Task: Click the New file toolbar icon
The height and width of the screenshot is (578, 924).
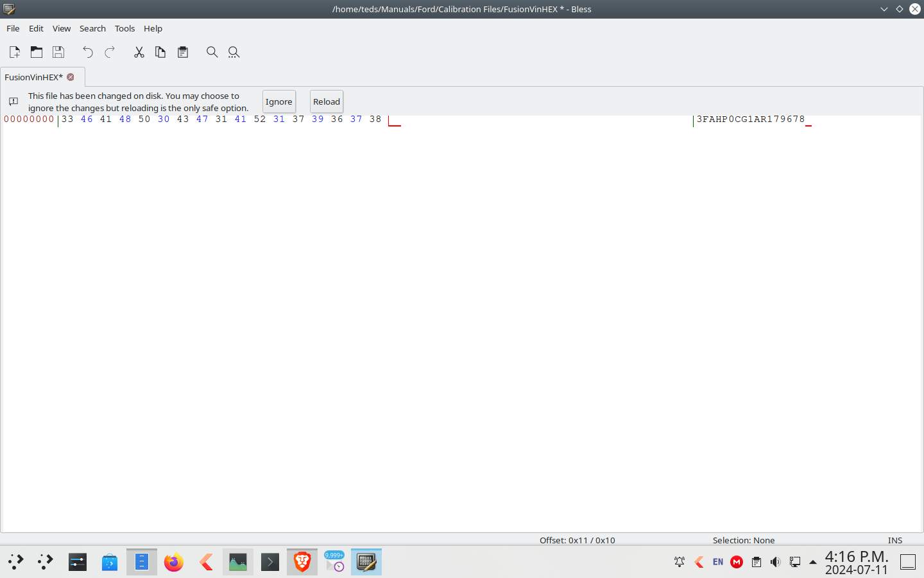Action: (x=15, y=52)
